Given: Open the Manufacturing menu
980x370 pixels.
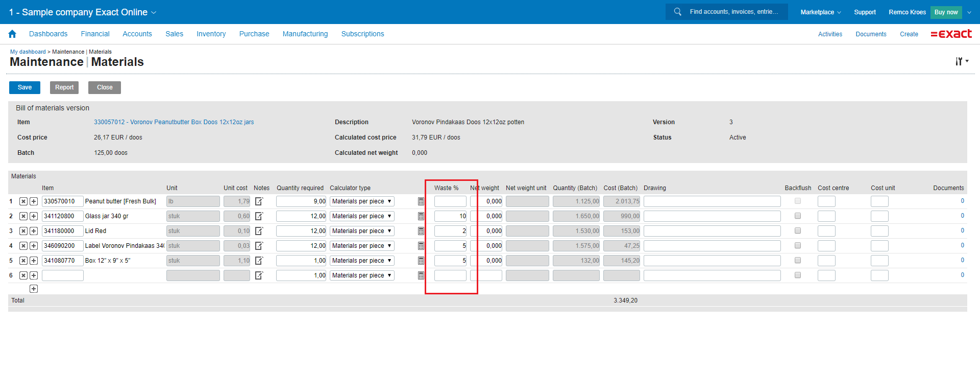Looking at the screenshot, I should coord(305,34).
